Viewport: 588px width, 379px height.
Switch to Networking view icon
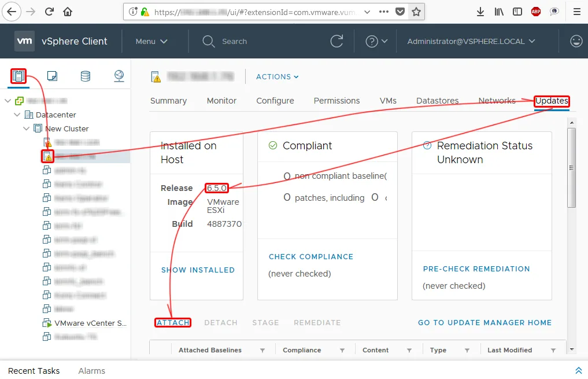coord(119,76)
